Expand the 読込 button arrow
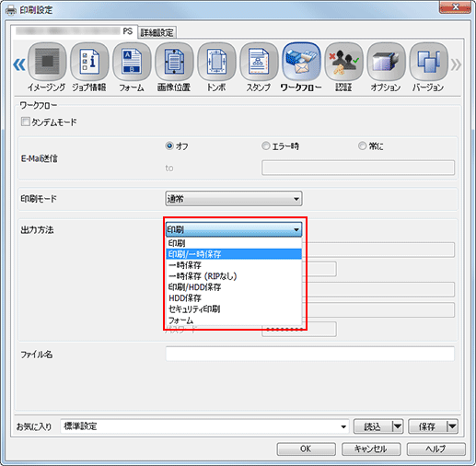This screenshot has height=466, width=476. [x=398, y=426]
